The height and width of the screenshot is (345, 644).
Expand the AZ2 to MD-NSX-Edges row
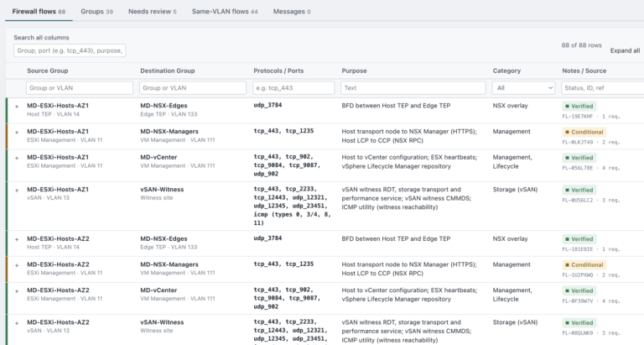[x=17, y=239]
